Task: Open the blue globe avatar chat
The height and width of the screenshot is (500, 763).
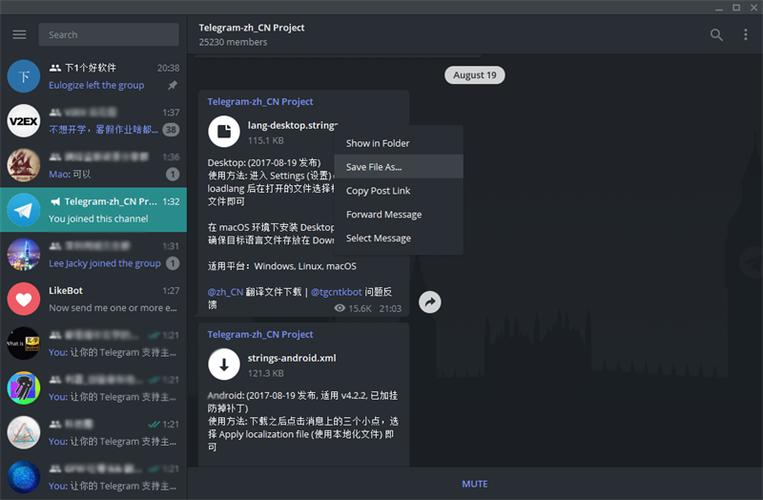Action: tap(23, 477)
